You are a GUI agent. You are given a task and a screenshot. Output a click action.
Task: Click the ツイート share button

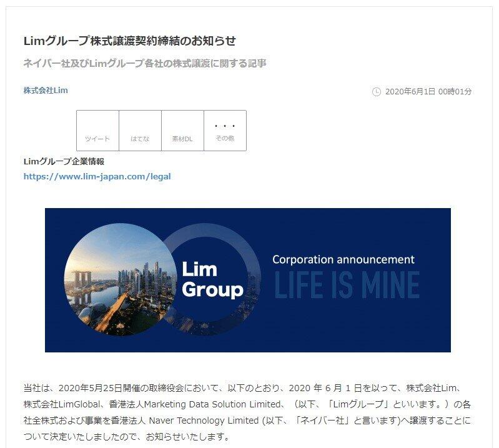coord(97,131)
